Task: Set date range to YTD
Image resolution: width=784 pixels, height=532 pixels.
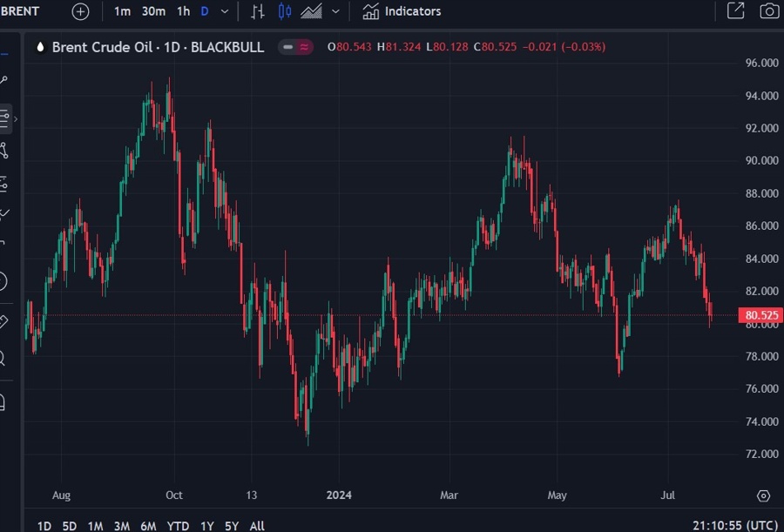Action: coord(178,526)
